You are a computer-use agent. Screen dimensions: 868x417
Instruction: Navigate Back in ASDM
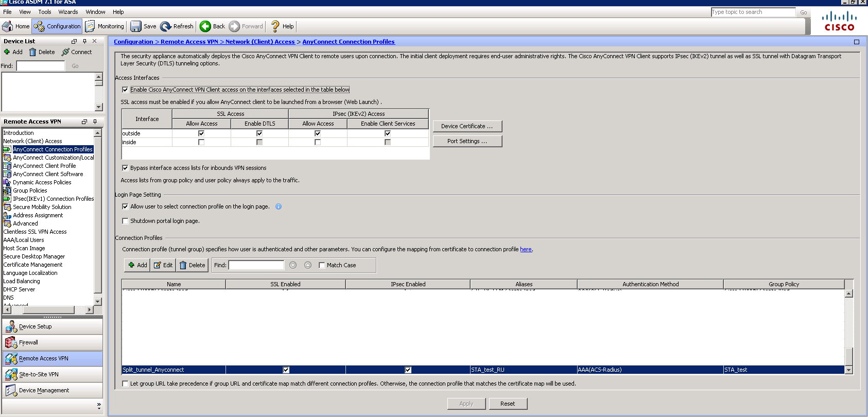[213, 26]
